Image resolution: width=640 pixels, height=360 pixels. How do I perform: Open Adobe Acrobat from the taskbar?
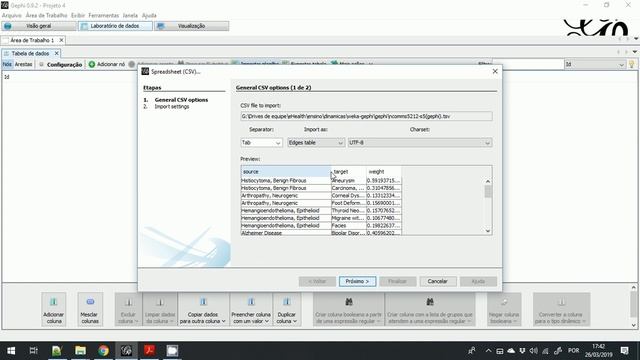pos(149,351)
